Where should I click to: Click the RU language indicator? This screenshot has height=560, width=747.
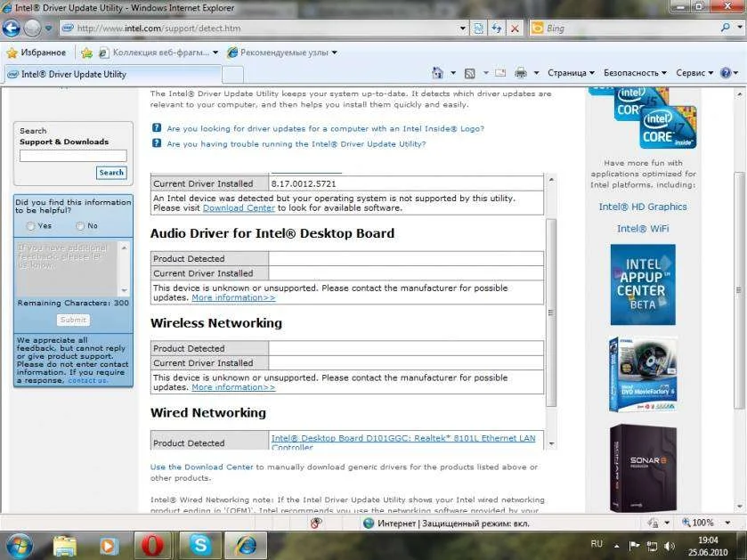pyautogui.click(x=597, y=544)
